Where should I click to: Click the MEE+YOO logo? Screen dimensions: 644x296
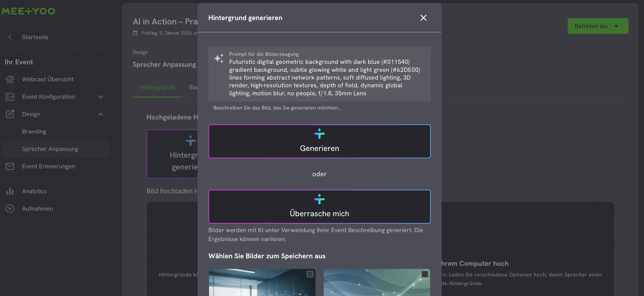(x=28, y=11)
